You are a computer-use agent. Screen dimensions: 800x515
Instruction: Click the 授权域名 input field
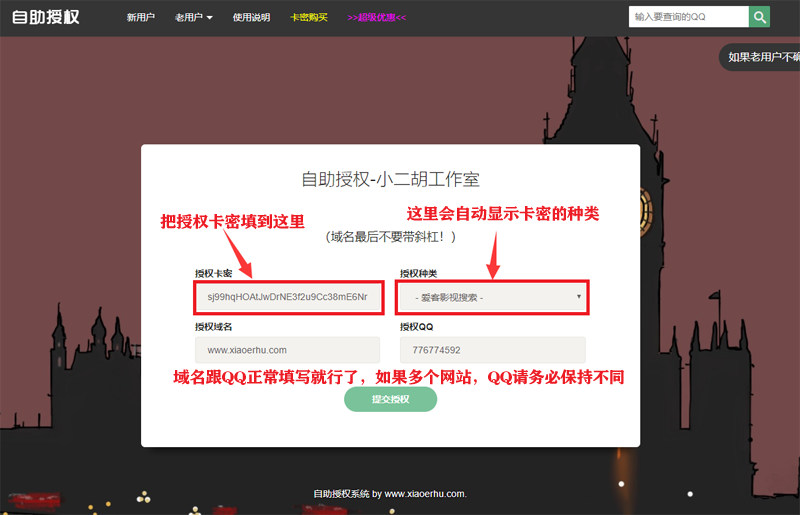pyautogui.click(x=288, y=350)
